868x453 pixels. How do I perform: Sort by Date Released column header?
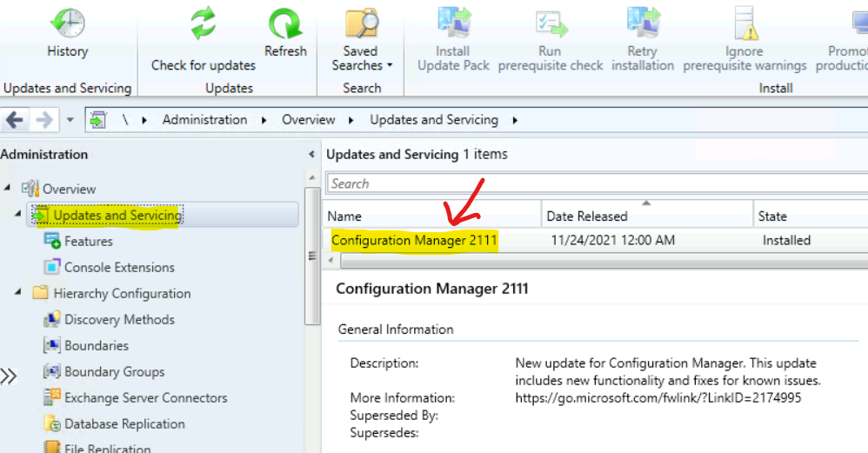647,216
